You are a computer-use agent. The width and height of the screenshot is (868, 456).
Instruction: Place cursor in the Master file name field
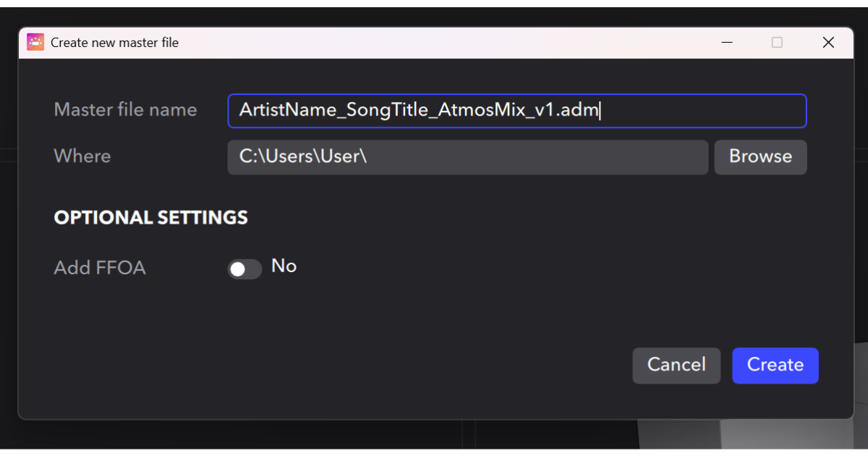(x=516, y=111)
